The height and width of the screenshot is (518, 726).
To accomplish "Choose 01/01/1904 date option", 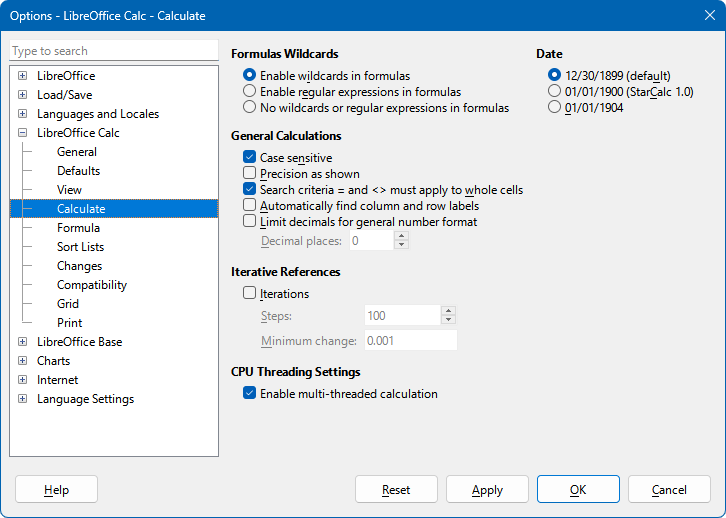I will coord(554,107).
